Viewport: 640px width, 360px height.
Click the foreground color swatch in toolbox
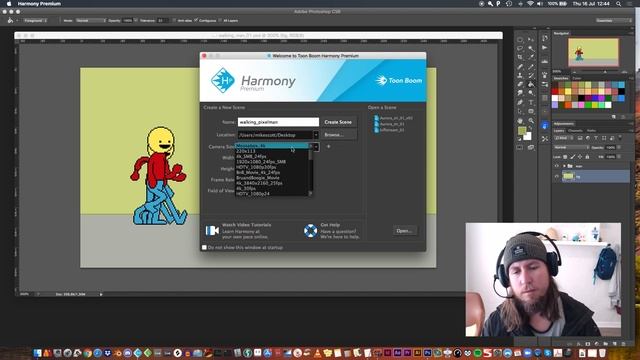pos(522,131)
